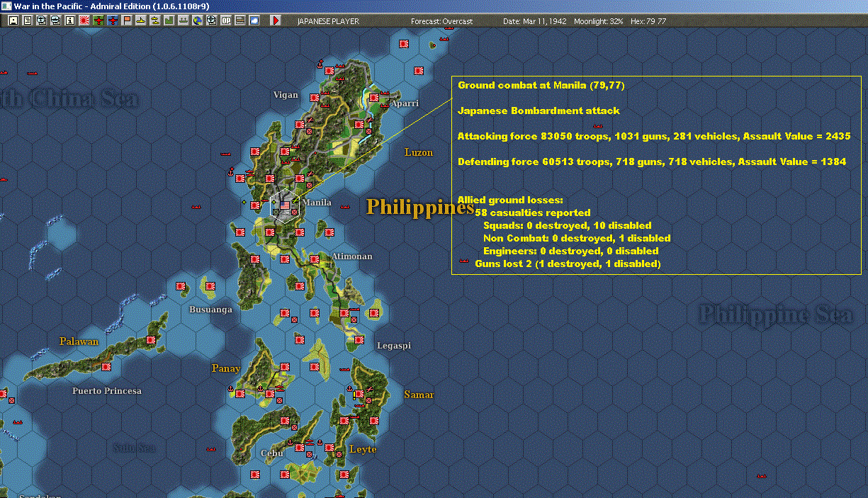Click the ships on green background icon

(x=183, y=21)
